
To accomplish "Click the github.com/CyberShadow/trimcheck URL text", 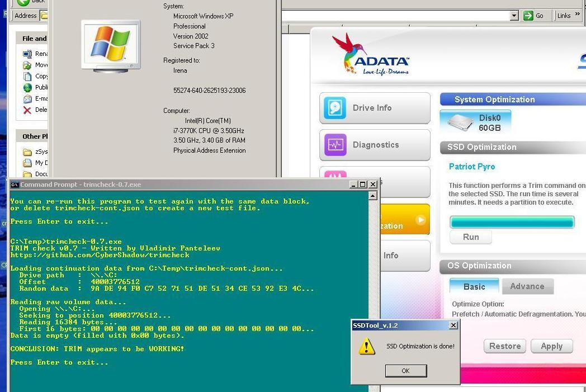I will 100,255.
